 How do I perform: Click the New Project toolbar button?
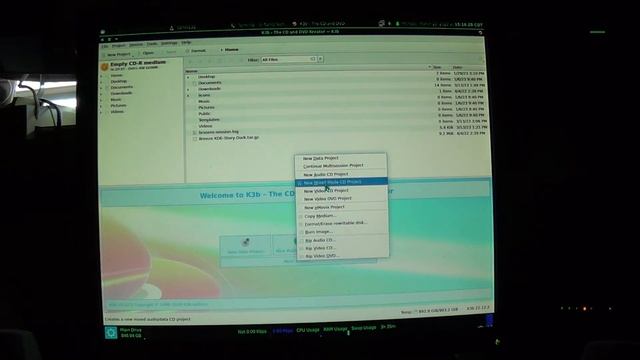point(117,54)
